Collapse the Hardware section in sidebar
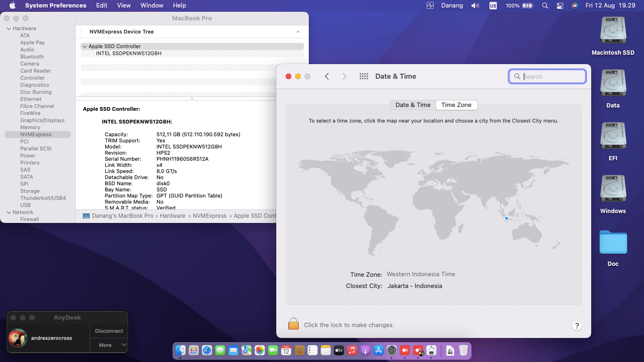Viewport: 644px width, 362px height. point(8,29)
